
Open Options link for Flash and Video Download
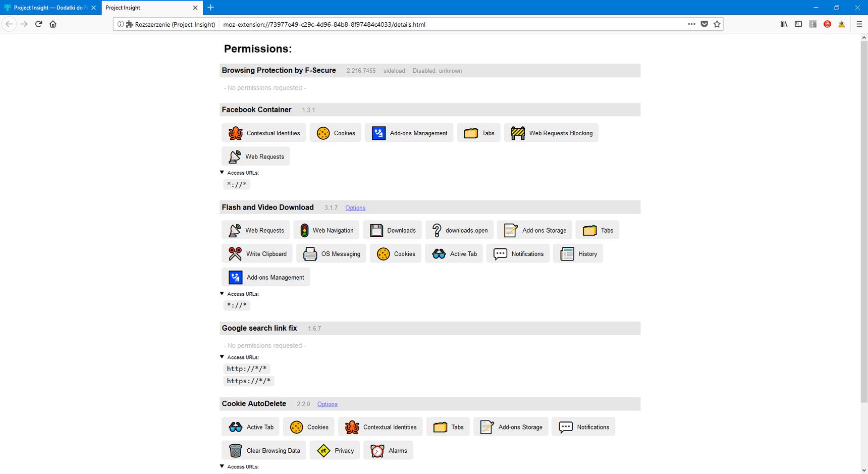point(355,207)
